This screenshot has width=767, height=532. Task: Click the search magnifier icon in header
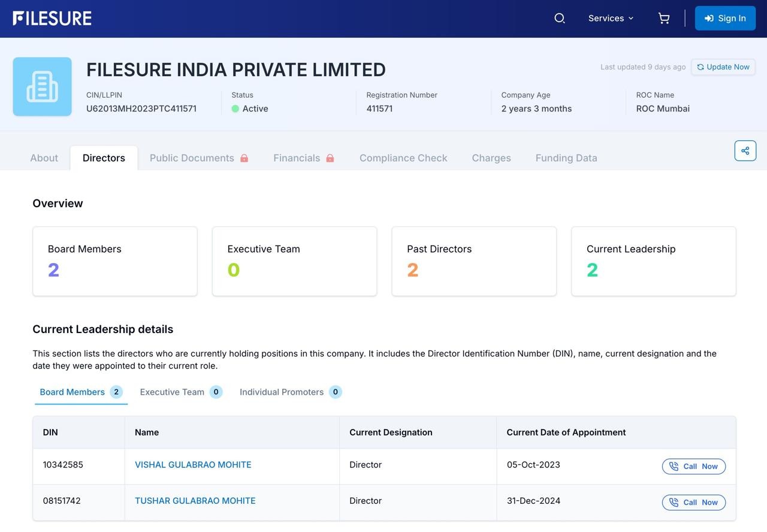coord(560,19)
